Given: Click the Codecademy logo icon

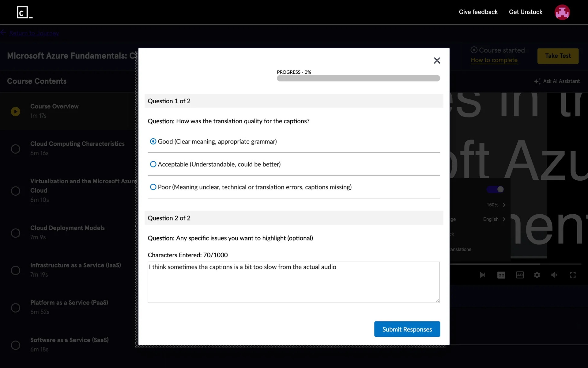Looking at the screenshot, I should pos(24,12).
